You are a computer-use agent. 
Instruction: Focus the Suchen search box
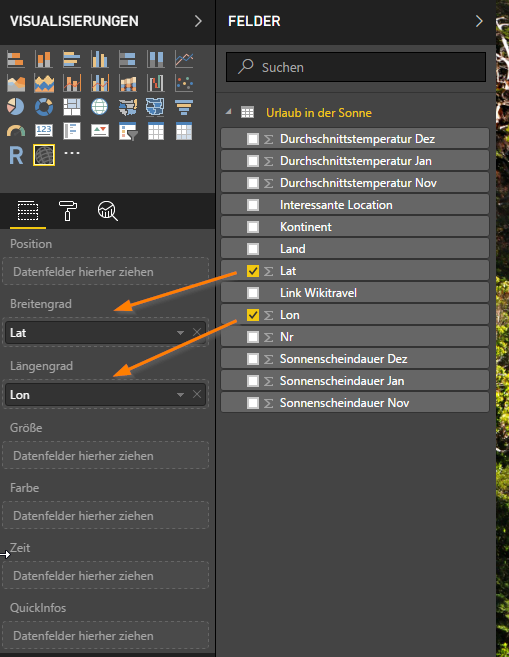(356, 67)
